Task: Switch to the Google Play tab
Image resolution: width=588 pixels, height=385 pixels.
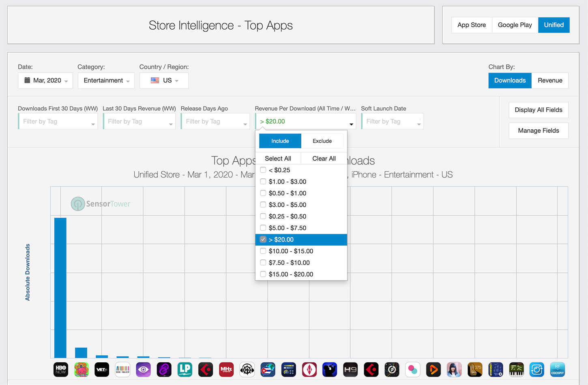Action: pos(515,25)
